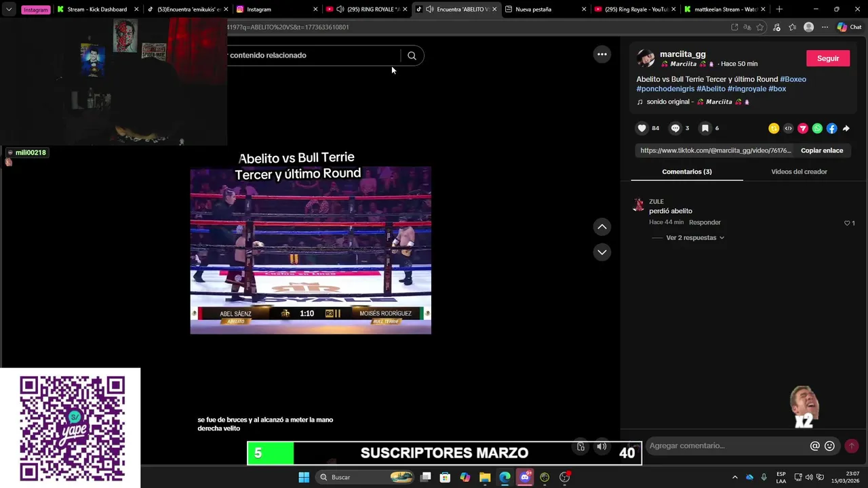Switch to the (295) RING ROYALE tab
Screen dimensions: 868x488
tap(366, 9)
